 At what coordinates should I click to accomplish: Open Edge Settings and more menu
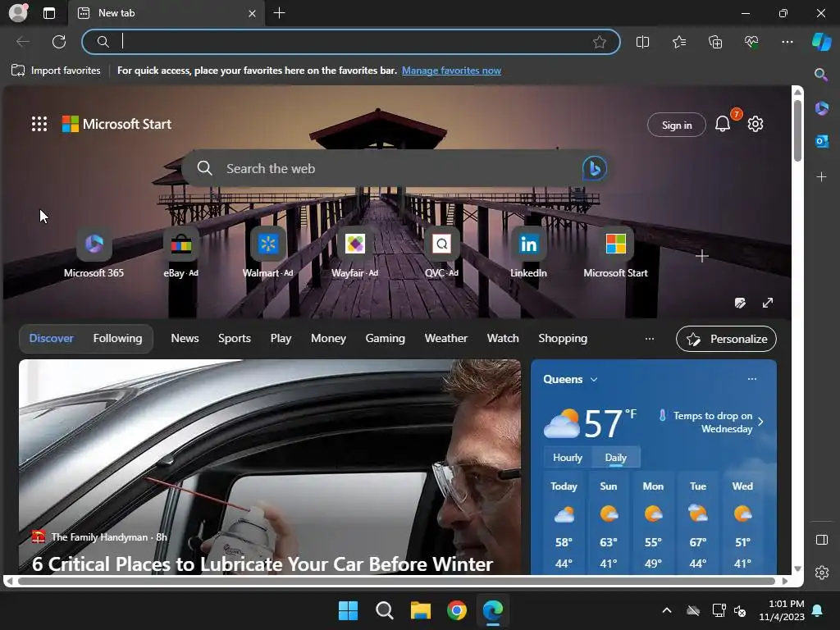pyautogui.click(x=787, y=42)
